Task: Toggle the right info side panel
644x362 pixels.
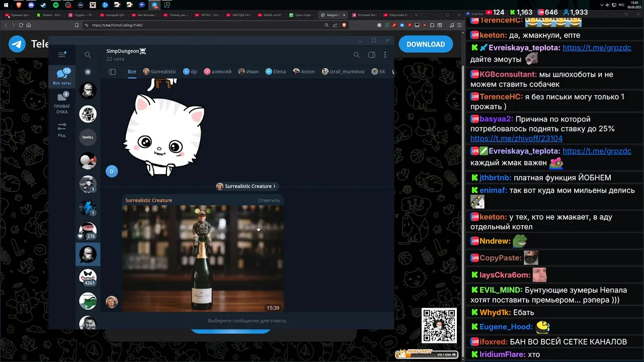Action: coord(372,55)
